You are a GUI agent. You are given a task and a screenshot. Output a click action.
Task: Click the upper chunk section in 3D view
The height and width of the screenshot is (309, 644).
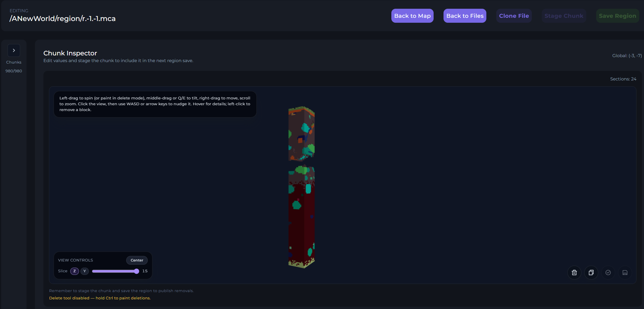301,134
